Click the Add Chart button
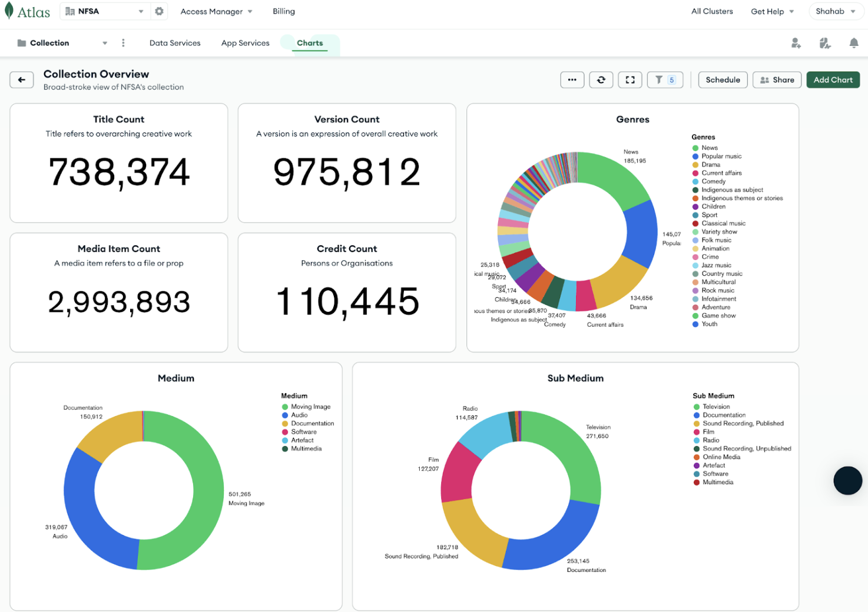The width and height of the screenshot is (868, 612). pyautogui.click(x=833, y=80)
